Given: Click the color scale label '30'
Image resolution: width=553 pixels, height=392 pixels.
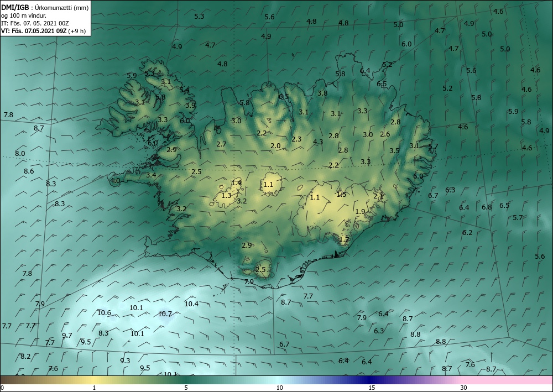Looking at the screenshot, I should pyautogui.click(x=463, y=388).
